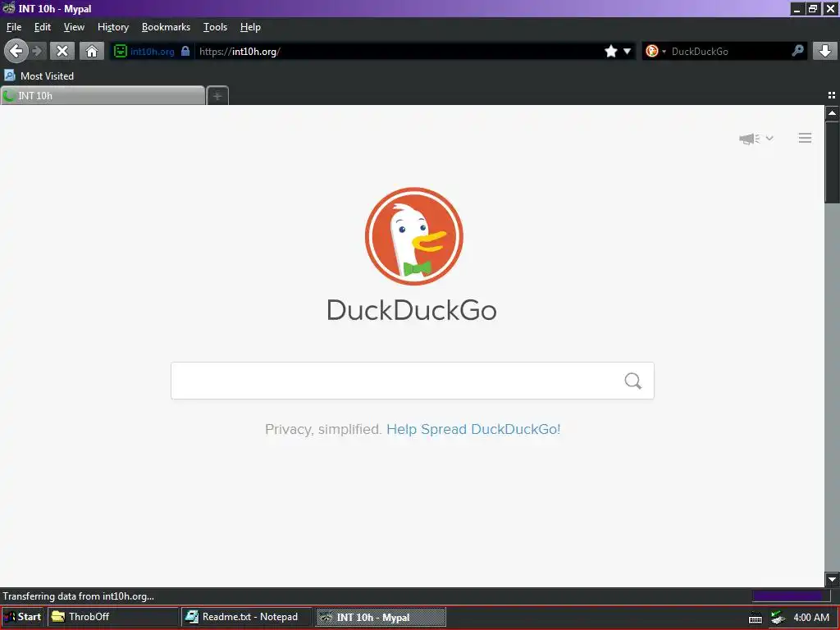Click the 'Transferring data from int10h.org...' status text
Screen dimensions: 840x630
coord(78,596)
